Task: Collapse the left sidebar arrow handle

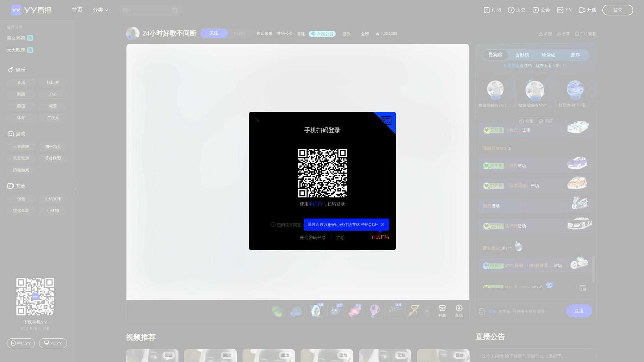Action: pos(75,188)
